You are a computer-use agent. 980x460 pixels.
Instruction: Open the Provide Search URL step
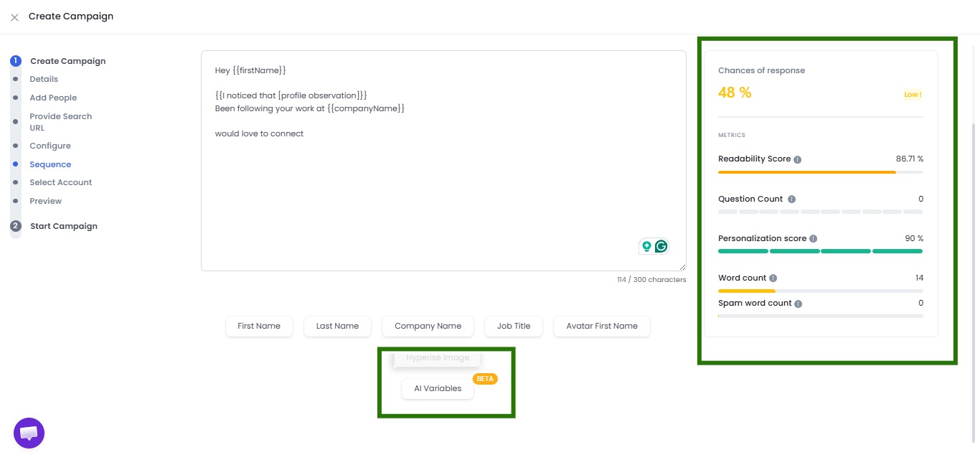tap(61, 122)
